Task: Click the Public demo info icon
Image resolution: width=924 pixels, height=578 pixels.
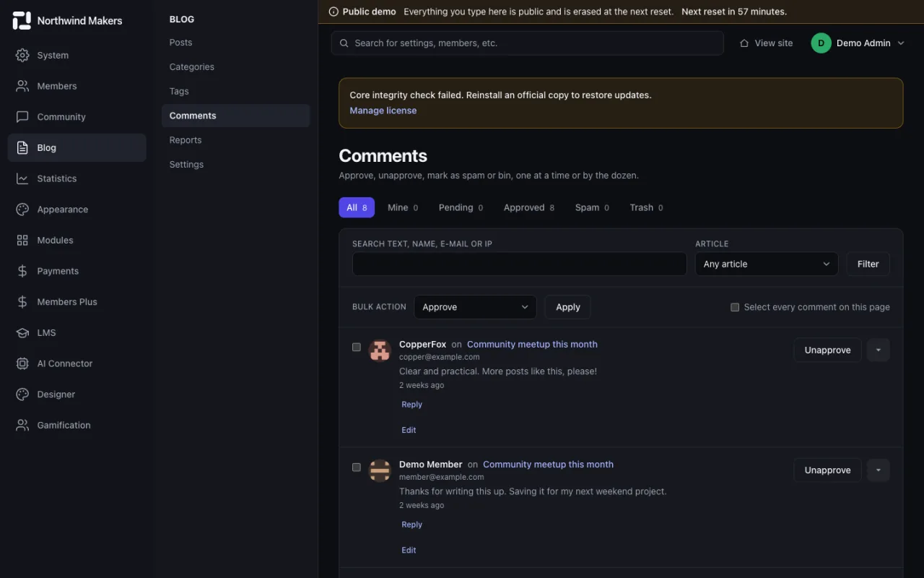Action: click(x=334, y=12)
